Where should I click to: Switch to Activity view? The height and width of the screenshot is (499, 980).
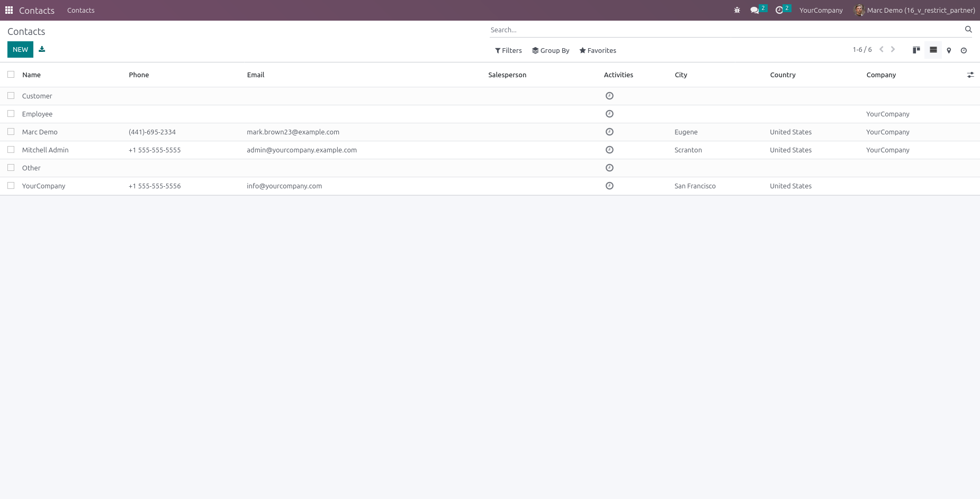point(964,50)
